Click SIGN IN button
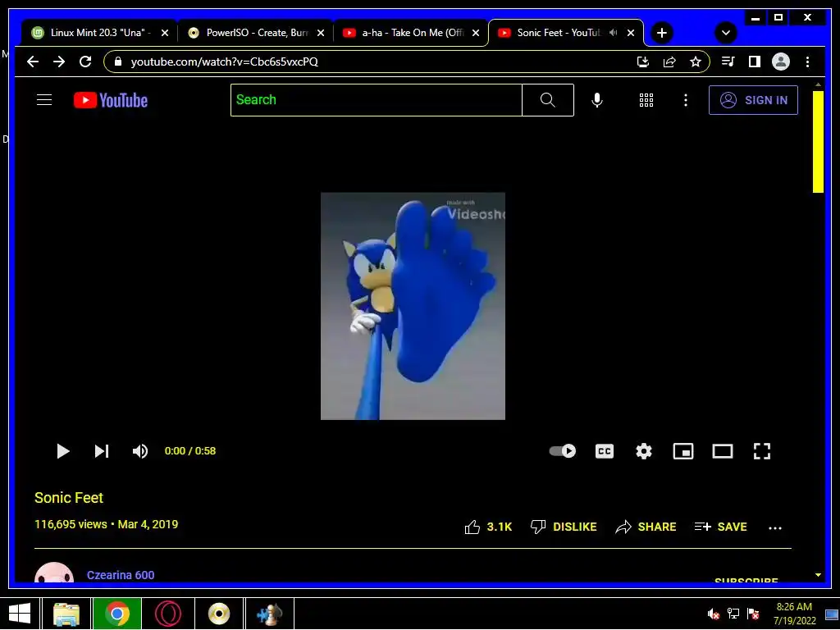 pos(753,100)
